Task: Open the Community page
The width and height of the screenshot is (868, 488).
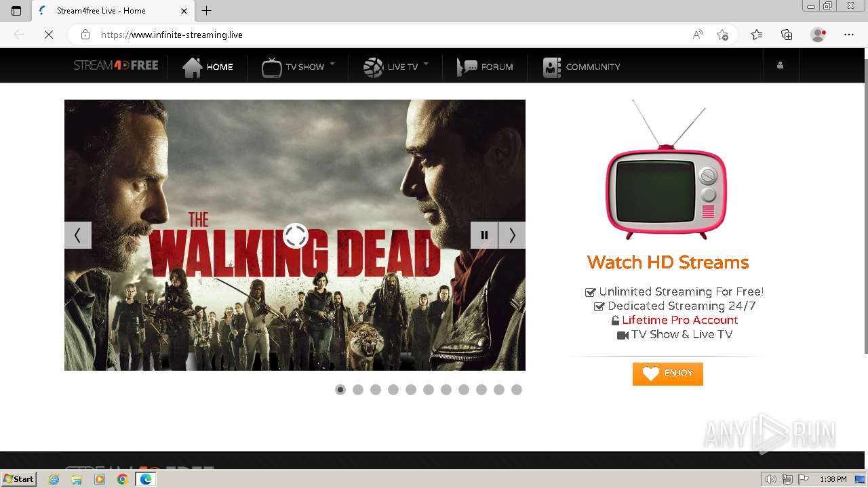Action: coord(581,67)
